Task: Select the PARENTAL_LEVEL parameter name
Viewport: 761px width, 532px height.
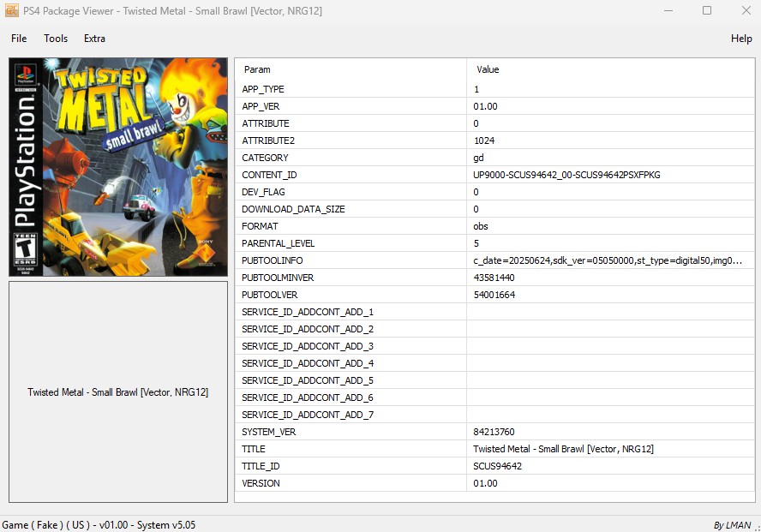Action: (279, 243)
